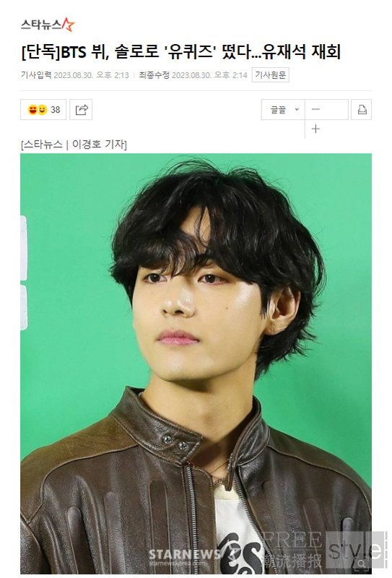The image size is (392, 578).
Task: Click the headline about BTS 뷔 유퀴즈
Action: pyautogui.click(x=181, y=51)
